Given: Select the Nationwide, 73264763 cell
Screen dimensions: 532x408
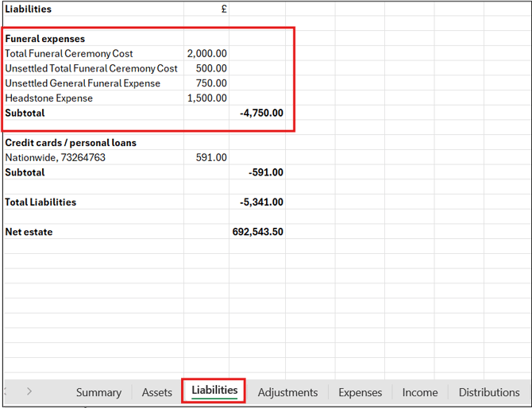Looking at the screenshot, I should (94, 158).
